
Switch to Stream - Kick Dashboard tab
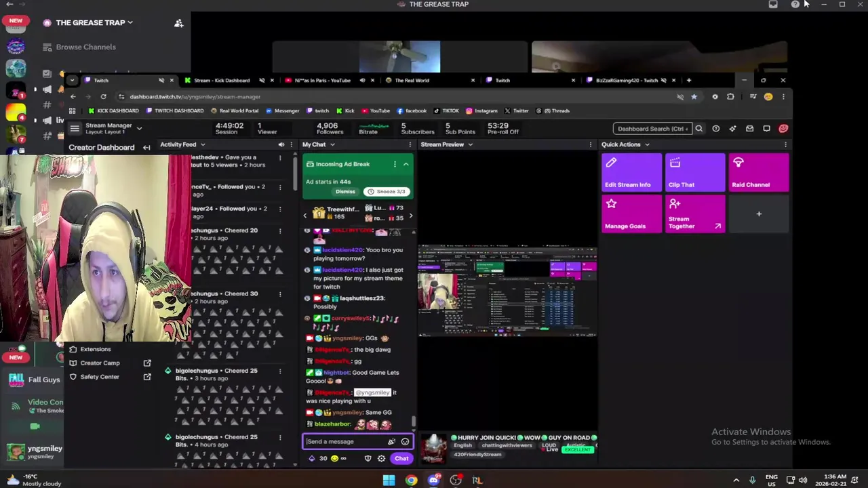[x=222, y=80]
